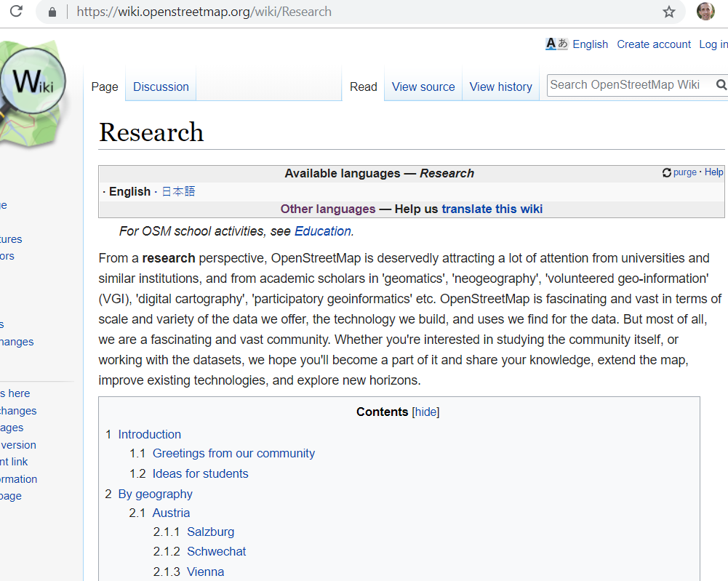Select the Page tab

pyautogui.click(x=105, y=87)
